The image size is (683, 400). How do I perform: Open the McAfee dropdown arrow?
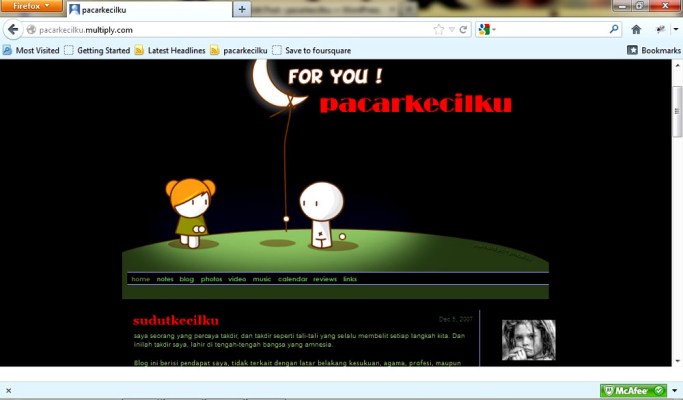click(x=675, y=391)
